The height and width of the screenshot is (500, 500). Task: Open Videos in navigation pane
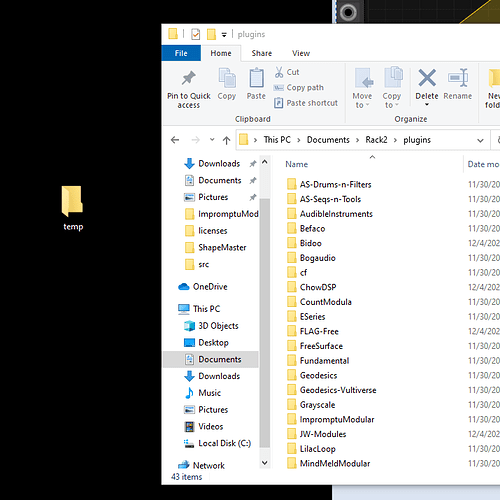tap(204, 426)
